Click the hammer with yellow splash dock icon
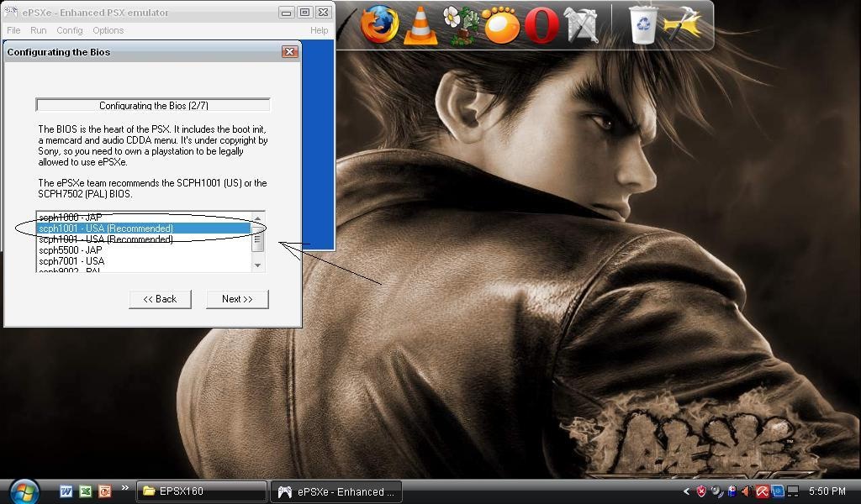Screen dimensions: 861x504 pos(683,24)
